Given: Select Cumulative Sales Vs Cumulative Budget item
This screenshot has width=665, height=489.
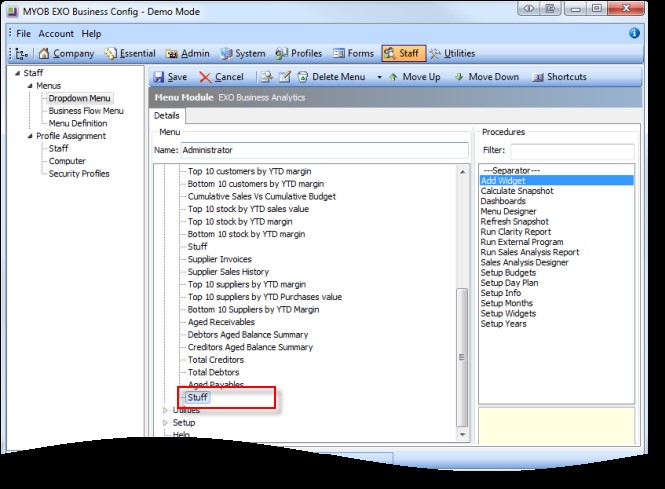Looking at the screenshot, I should coord(262,196).
